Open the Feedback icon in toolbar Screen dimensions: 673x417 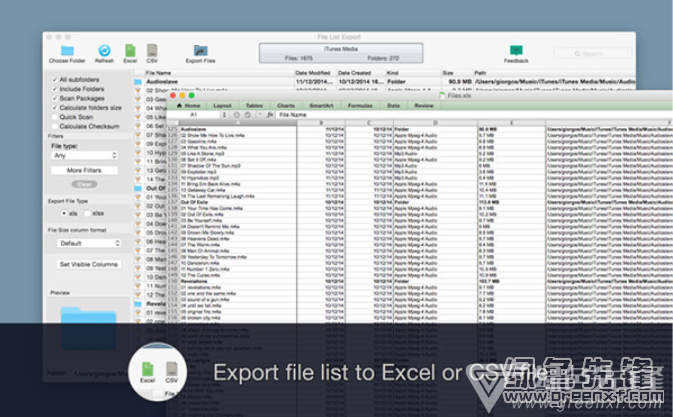pos(516,51)
